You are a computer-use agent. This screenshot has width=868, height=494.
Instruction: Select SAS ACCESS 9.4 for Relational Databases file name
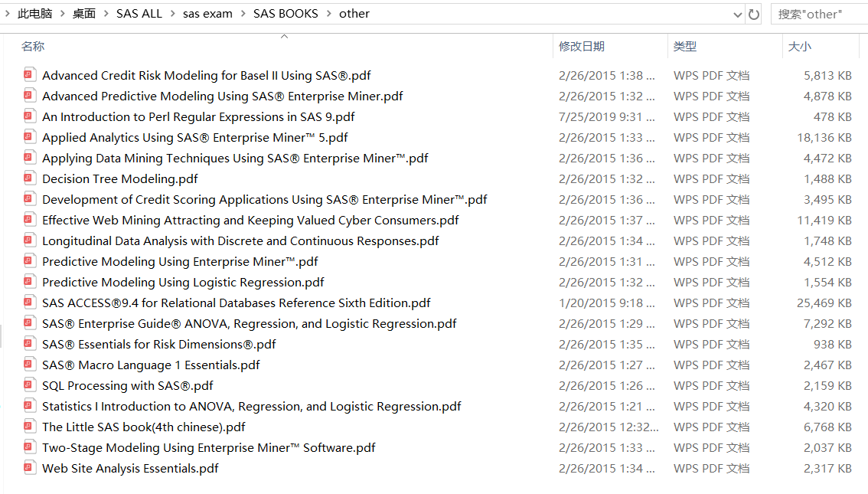[237, 303]
